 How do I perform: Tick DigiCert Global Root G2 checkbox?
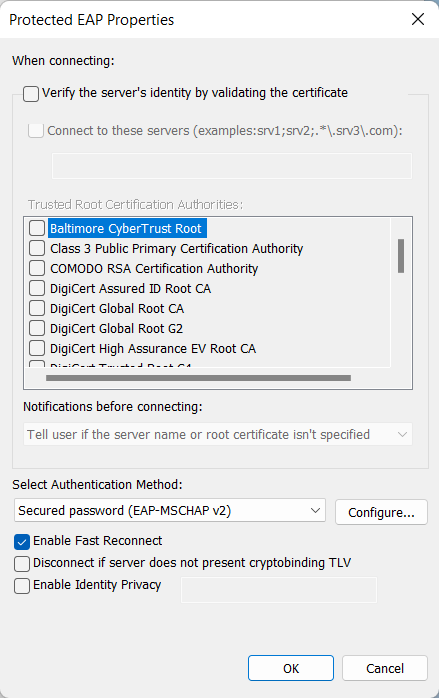point(37,329)
